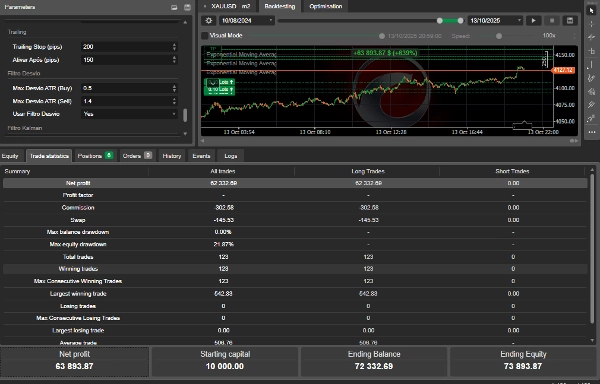
Task: Enable the Visual Mode checkbox
Action: click(205, 36)
